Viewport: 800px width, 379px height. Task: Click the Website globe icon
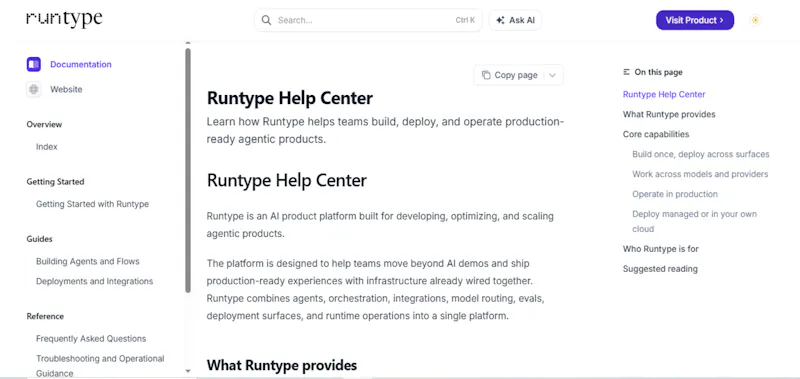pyautogui.click(x=34, y=89)
